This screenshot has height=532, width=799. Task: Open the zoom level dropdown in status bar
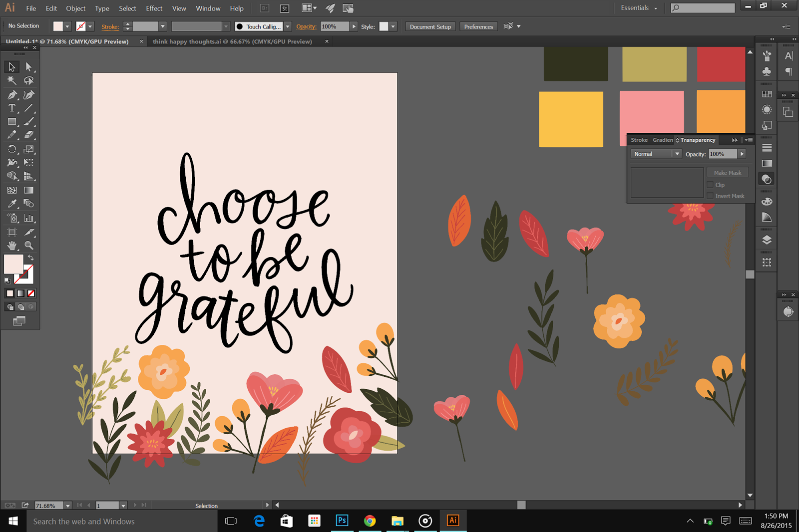pos(68,506)
